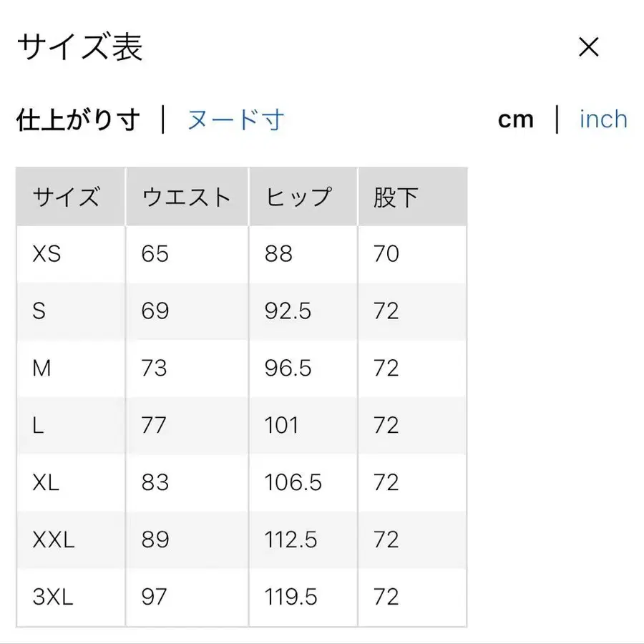Select the 仕上がり寸 measurement tab

point(79,119)
